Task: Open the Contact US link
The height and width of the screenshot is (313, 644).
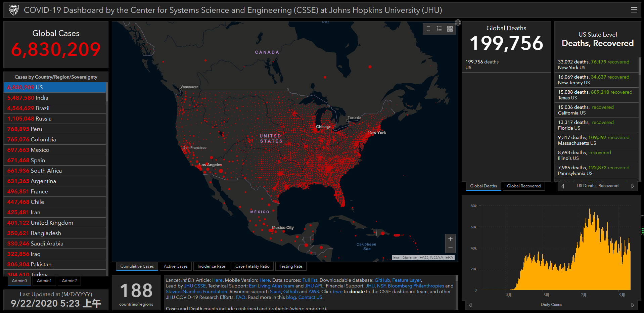Action: point(310,297)
